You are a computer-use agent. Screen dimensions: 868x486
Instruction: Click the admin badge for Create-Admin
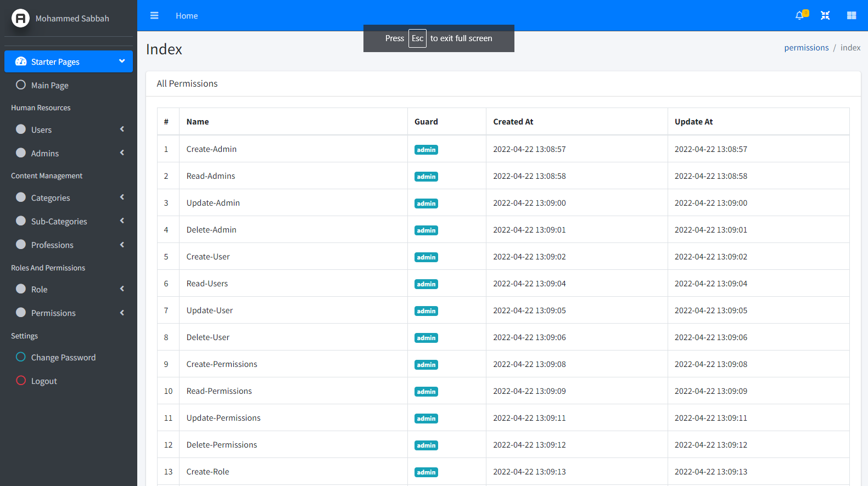(426, 150)
